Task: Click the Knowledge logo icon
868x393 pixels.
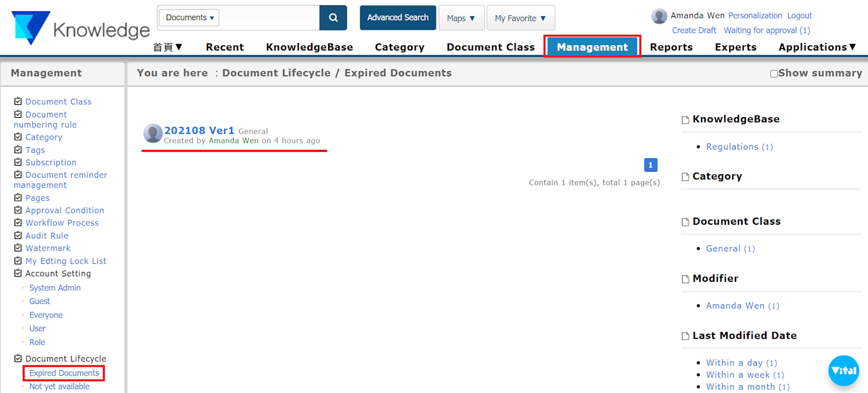Action: point(30,27)
